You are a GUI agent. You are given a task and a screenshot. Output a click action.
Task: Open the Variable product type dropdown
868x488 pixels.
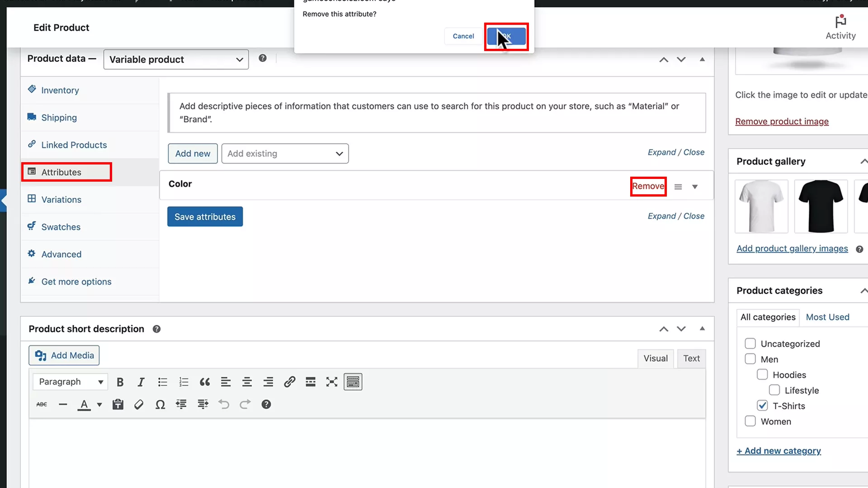click(x=176, y=59)
